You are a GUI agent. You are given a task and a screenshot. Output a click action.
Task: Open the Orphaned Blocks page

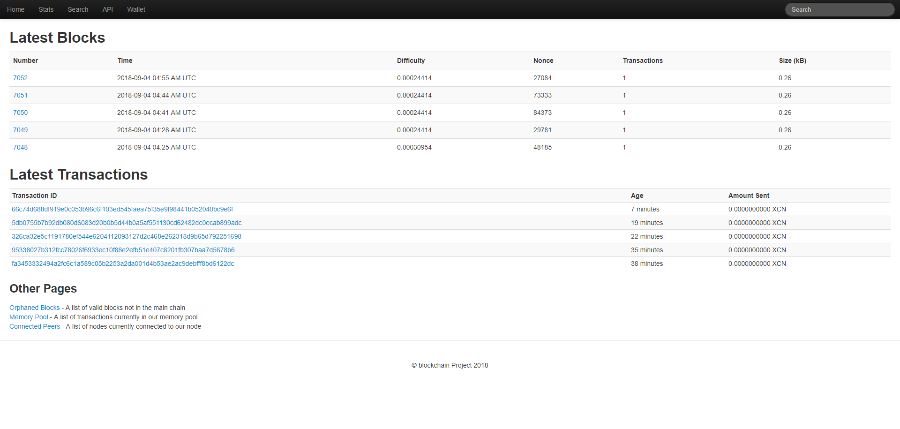[x=35, y=307]
